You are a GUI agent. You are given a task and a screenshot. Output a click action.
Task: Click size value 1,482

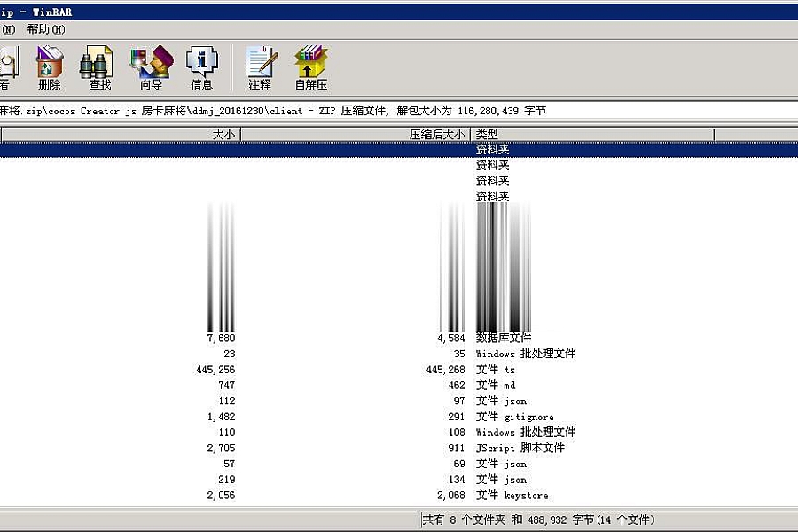(x=221, y=417)
